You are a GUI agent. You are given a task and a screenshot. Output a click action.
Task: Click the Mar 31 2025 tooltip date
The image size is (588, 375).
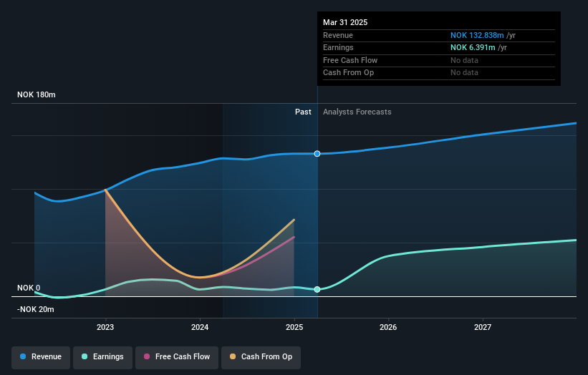(345, 22)
